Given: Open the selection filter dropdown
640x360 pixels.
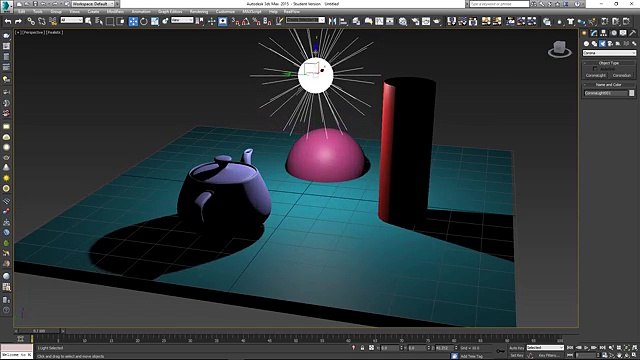Looking at the screenshot, I should [x=71, y=20].
